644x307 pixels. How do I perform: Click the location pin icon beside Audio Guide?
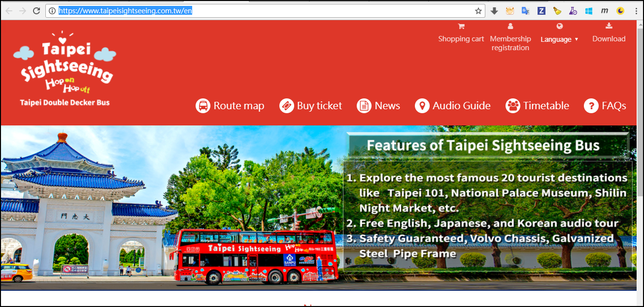tap(422, 106)
